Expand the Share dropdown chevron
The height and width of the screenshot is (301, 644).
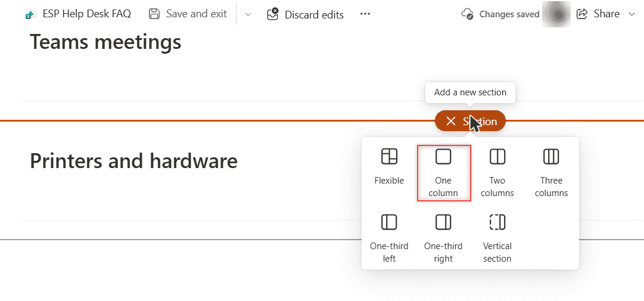pos(631,14)
